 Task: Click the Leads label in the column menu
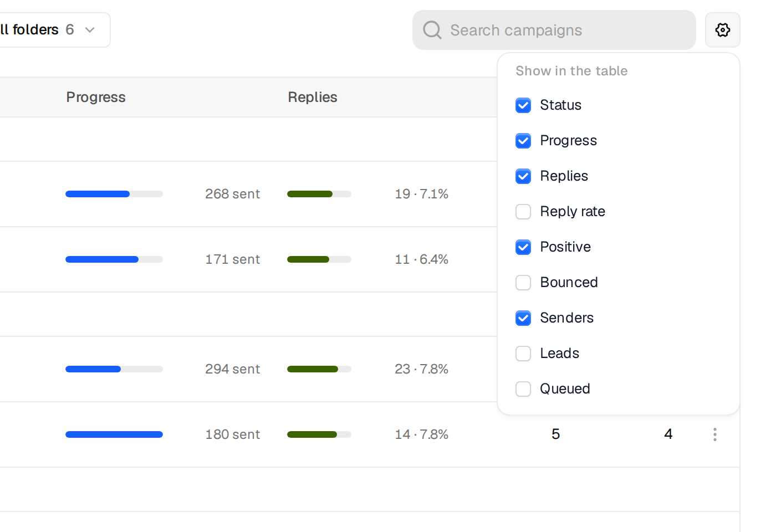(x=559, y=354)
